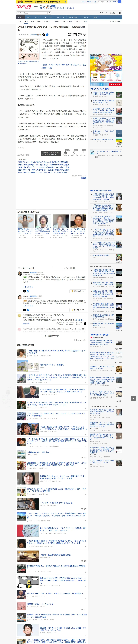This screenshot has width=138, height=644.
Task: Click 参考になった 48 button
Action: 78,310
